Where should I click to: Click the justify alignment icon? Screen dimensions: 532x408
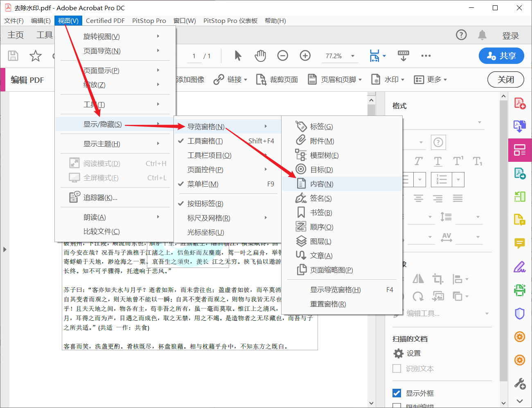(x=458, y=199)
